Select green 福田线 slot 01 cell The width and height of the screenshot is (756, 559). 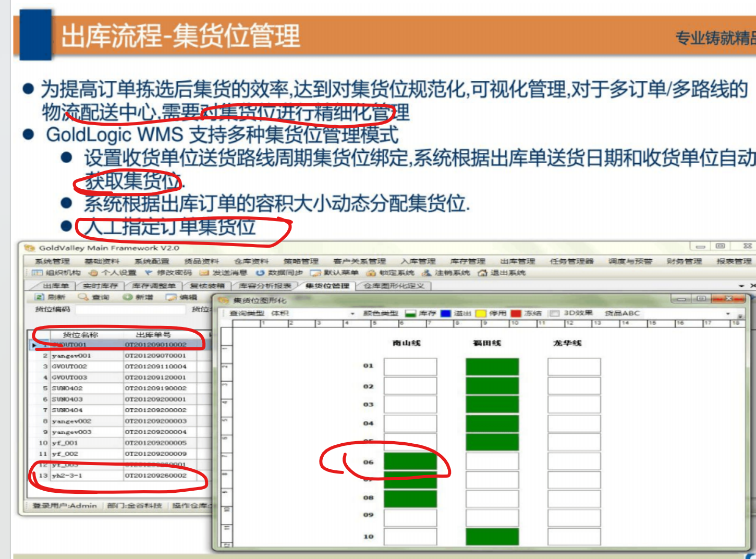coord(492,367)
